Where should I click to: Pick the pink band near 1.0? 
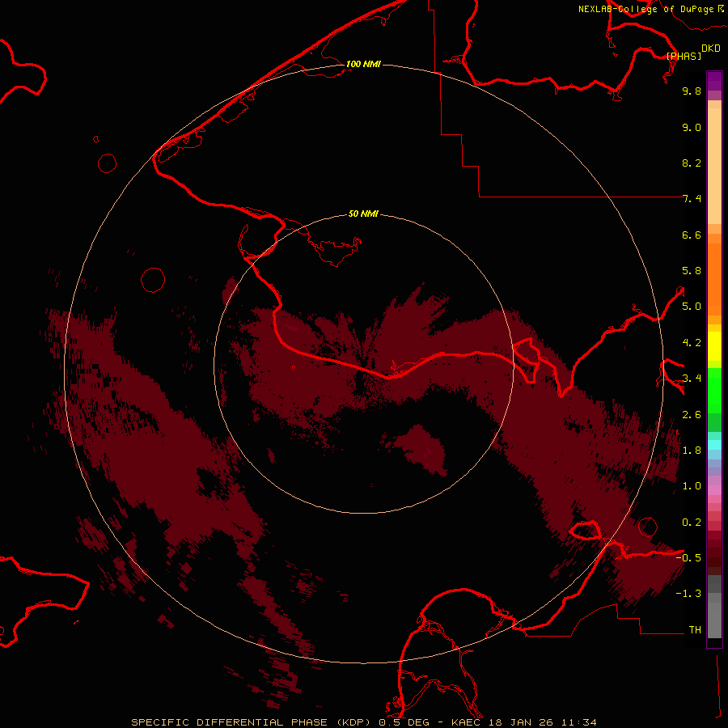pyautogui.click(x=714, y=490)
